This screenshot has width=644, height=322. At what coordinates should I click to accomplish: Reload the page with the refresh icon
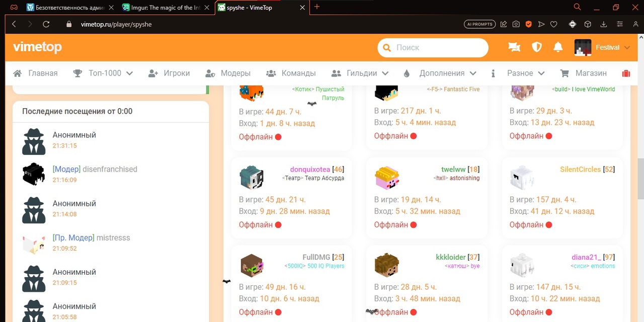46,24
